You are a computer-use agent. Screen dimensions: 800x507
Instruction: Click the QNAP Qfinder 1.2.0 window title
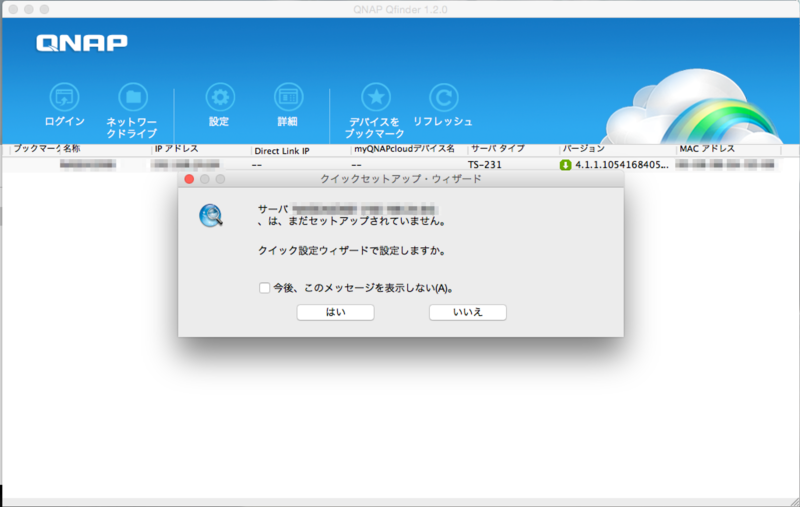tap(400, 9)
